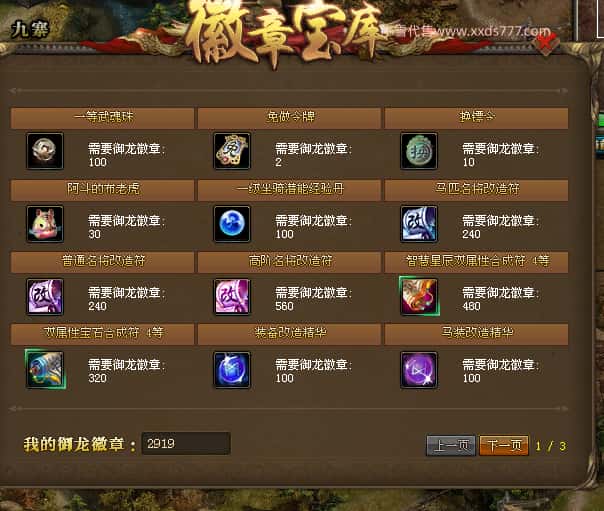
Task: Click the purple 马装改造精华 orb icon
Action: pos(419,369)
